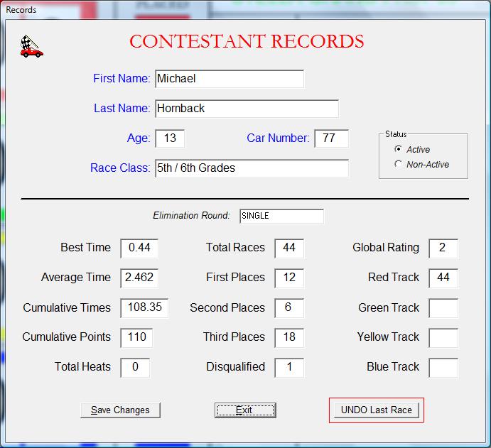Click the Total Races field showing 44

289,248
